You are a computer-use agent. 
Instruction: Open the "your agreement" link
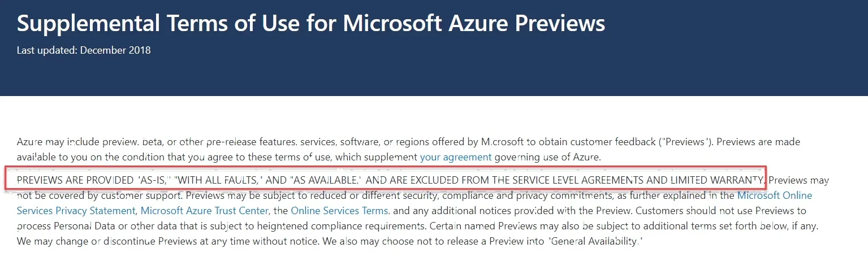click(456, 156)
